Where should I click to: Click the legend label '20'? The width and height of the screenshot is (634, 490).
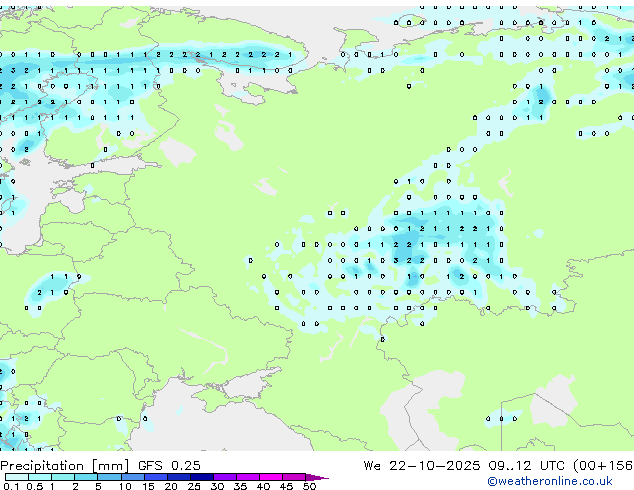171,486
